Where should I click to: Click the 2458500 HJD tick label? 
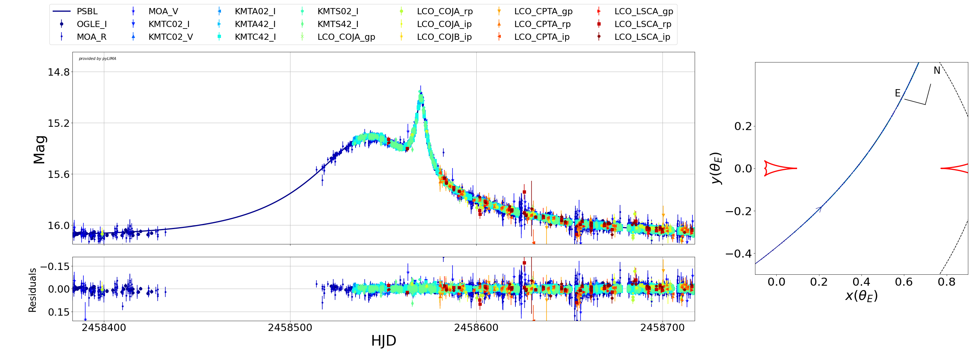(x=290, y=328)
